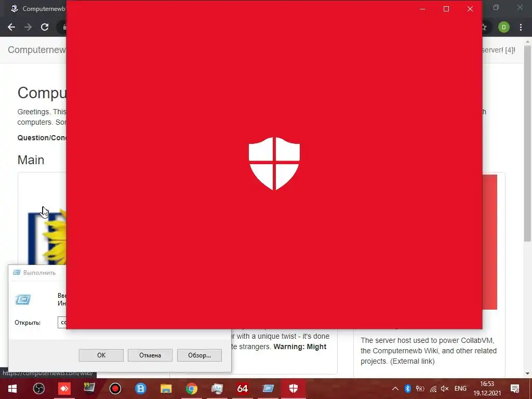Select the Windows Security shield taskbar icon

point(294,389)
